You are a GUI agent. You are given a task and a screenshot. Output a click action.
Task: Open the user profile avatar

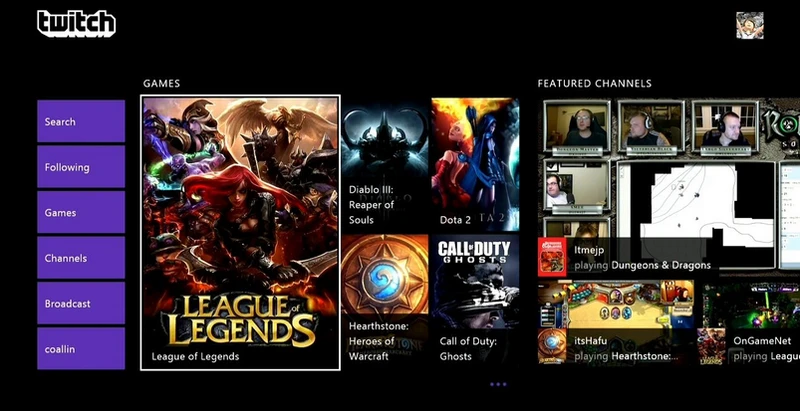[x=749, y=25]
